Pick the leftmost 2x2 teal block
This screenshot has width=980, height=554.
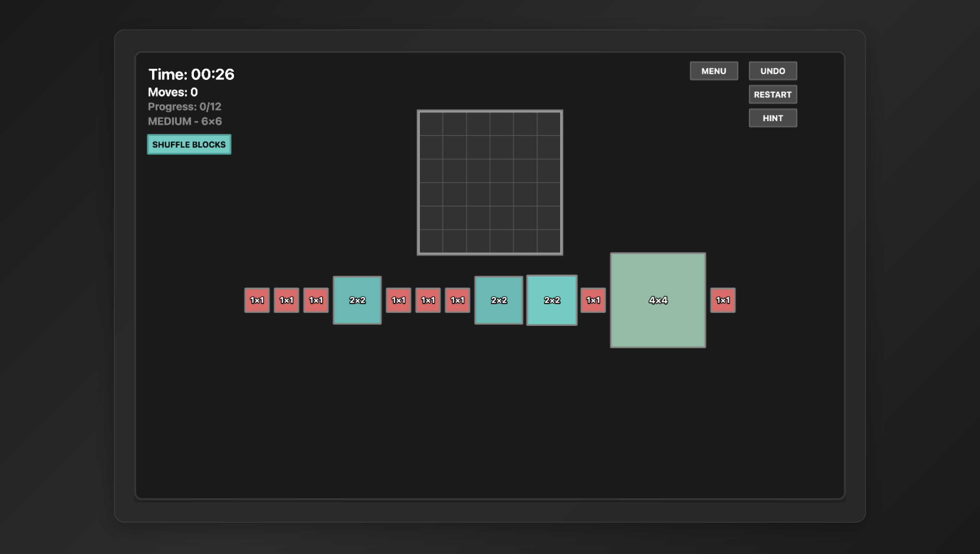[x=357, y=300]
